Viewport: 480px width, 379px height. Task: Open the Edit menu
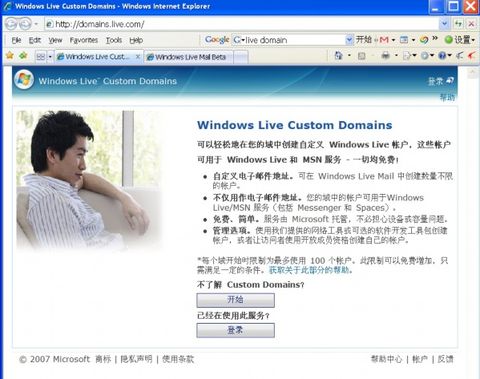(x=35, y=40)
